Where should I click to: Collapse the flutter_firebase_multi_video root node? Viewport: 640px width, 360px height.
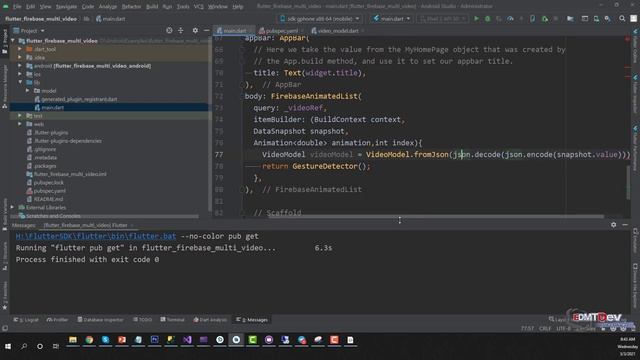point(13,41)
